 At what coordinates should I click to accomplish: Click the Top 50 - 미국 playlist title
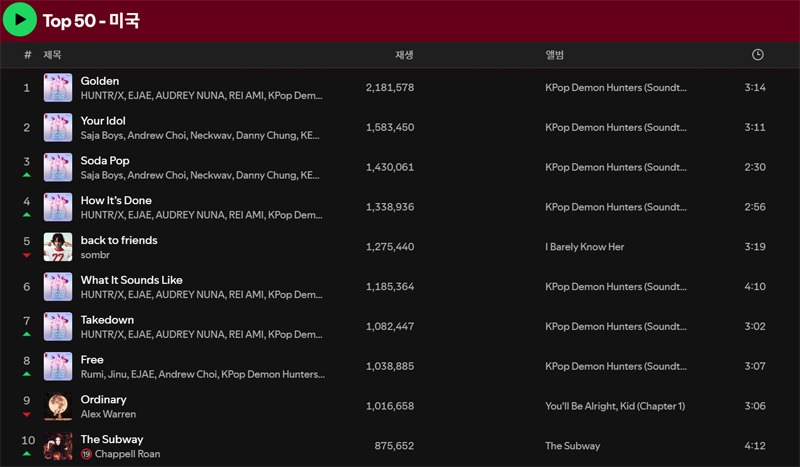coord(91,20)
